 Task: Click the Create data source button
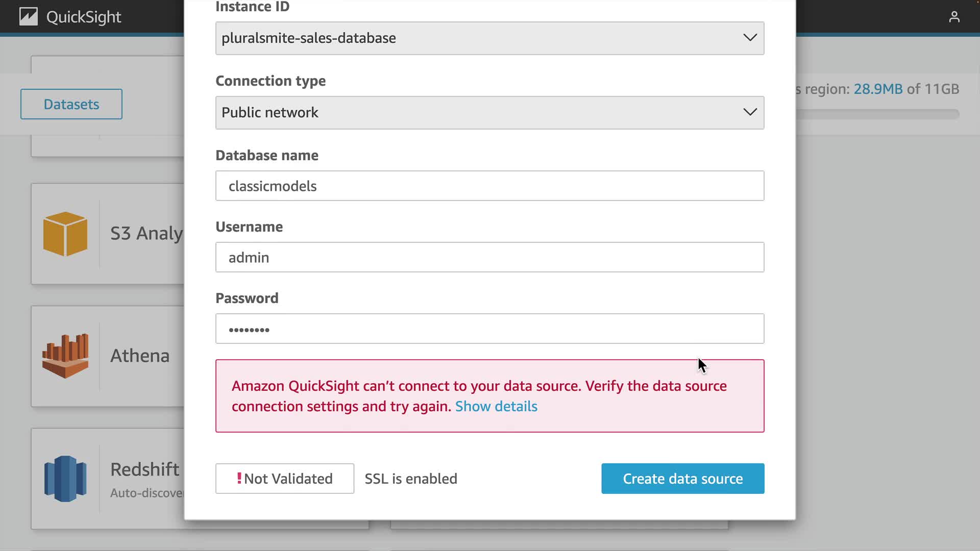pyautogui.click(x=682, y=479)
